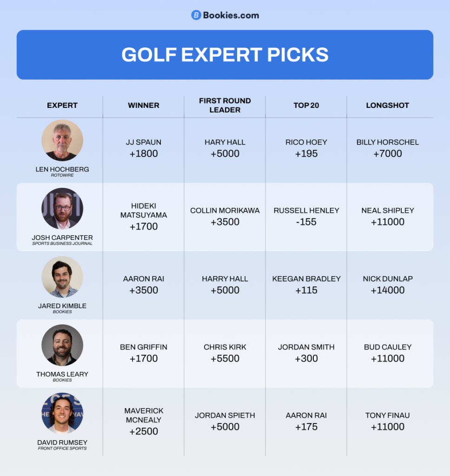Screen dimensions: 450x476
Task: Click the Longshot column header
Action: click(x=388, y=106)
